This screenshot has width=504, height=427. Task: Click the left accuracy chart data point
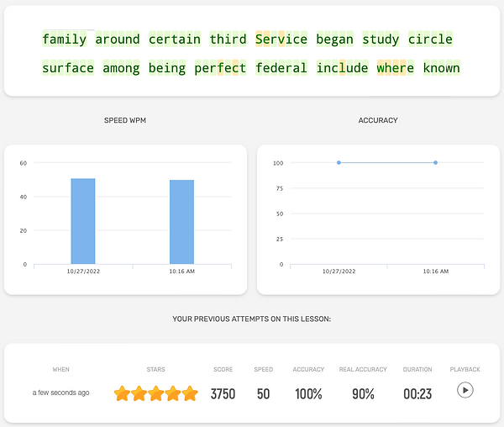339,162
